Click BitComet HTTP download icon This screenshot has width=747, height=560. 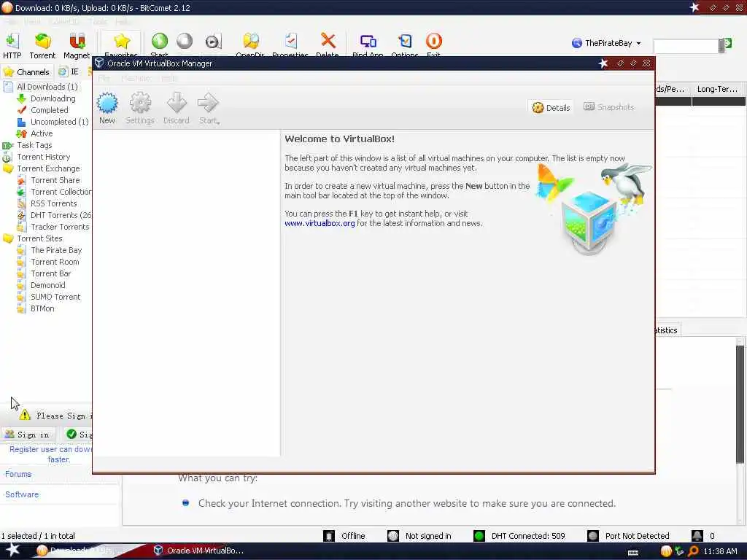pyautogui.click(x=12, y=42)
